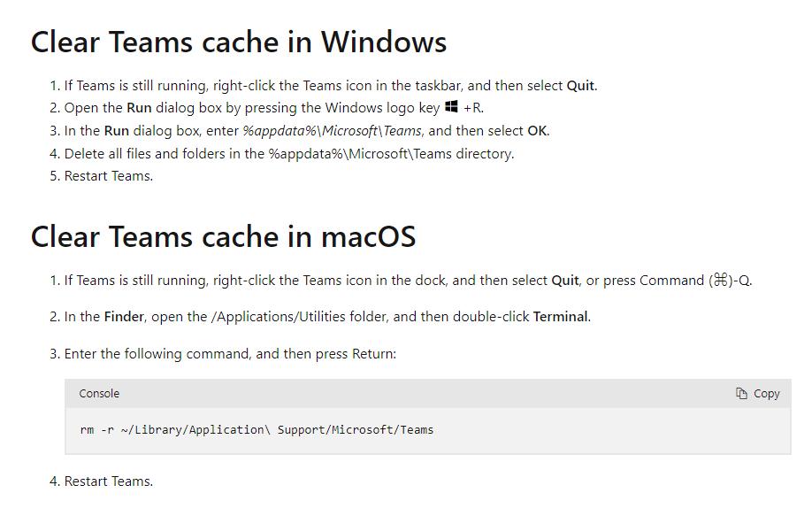Viewport: 812px width, 516px height.
Task: Click the 'Enter the following command' step
Action: coord(230,354)
